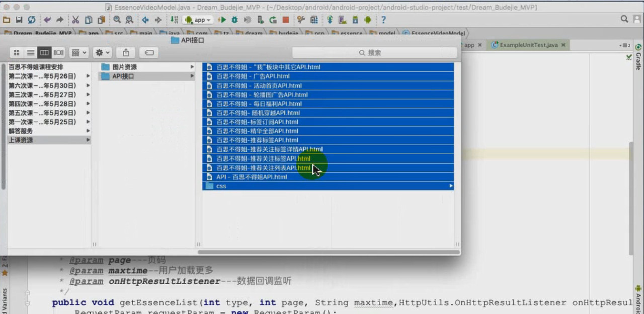Image resolution: width=644 pixels, height=314 pixels.
Task: Expand arrow of 第三次课 5月27日 folder
Action: pos(88,95)
